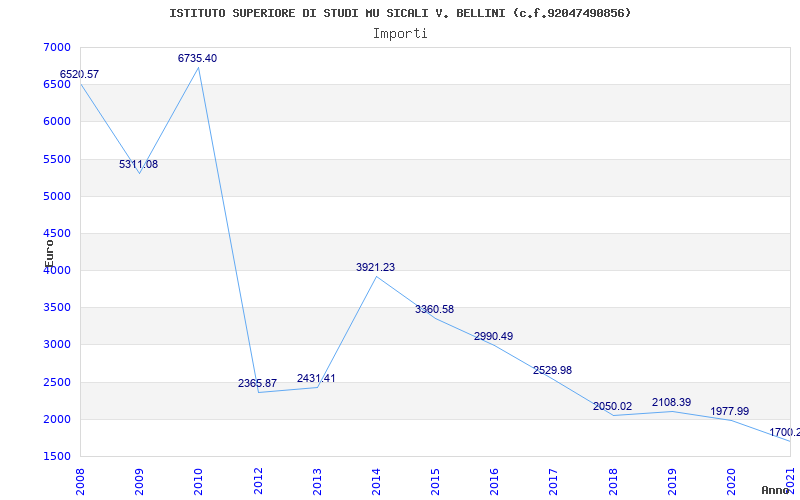Click the x-axis year 2015

click(x=435, y=482)
